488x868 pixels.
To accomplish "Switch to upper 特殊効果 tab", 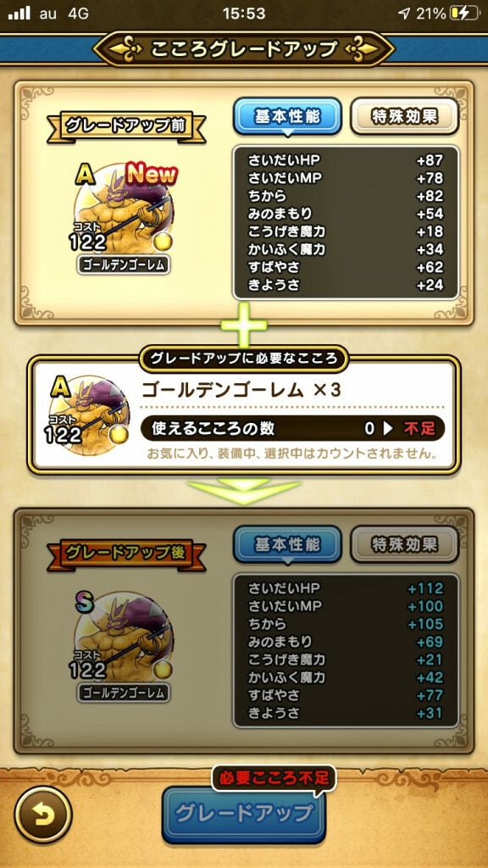I will [404, 116].
